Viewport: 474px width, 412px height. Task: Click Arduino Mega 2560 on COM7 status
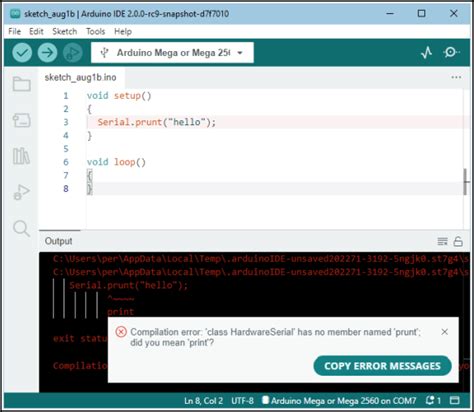coord(339,400)
